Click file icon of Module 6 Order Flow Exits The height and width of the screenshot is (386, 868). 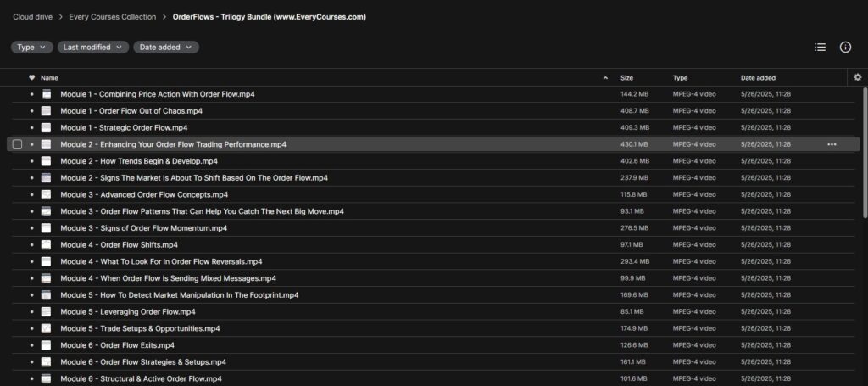coord(46,345)
